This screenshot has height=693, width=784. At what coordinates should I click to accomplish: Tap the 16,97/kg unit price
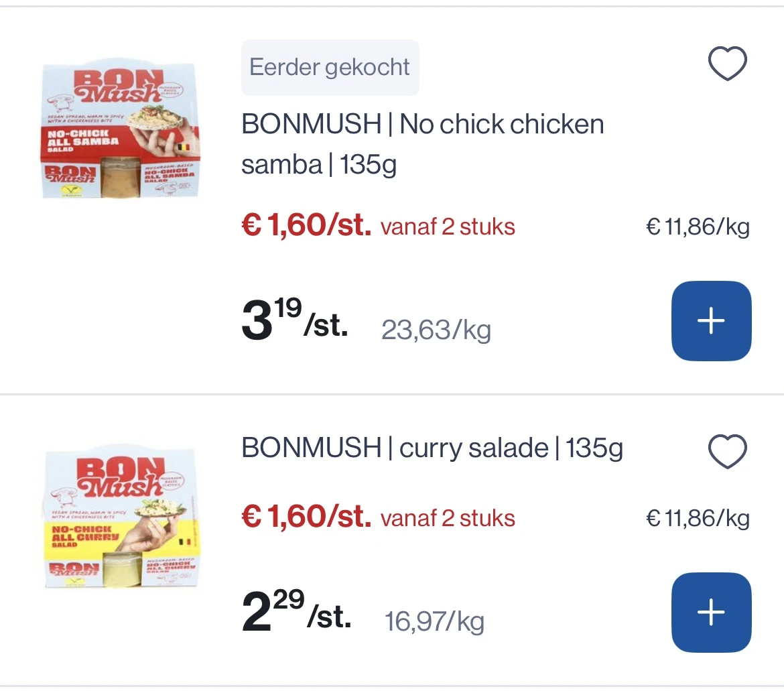click(434, 621)
